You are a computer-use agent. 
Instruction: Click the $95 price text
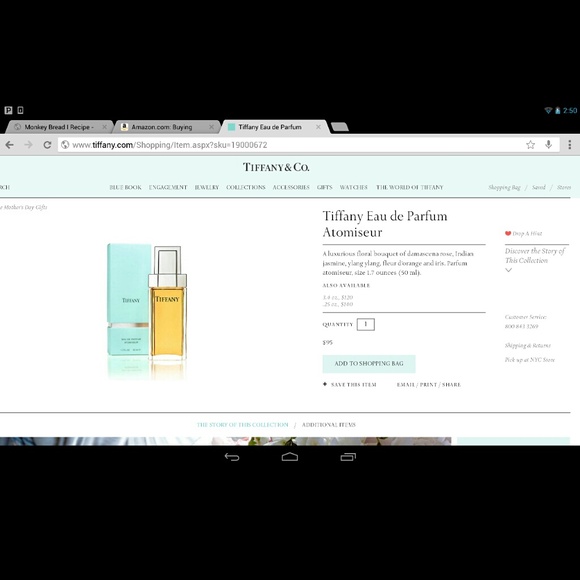(x=327, y=343)
